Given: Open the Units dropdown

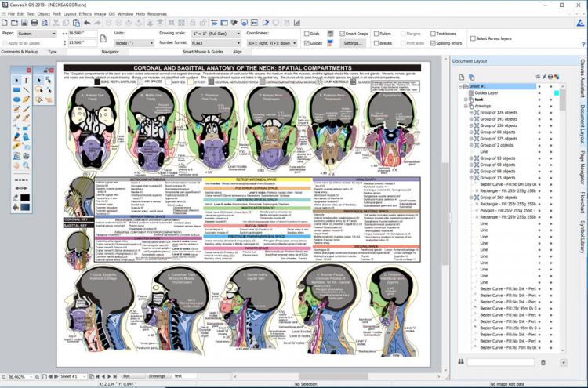Looking at the screenshot, I should (134, 43).
